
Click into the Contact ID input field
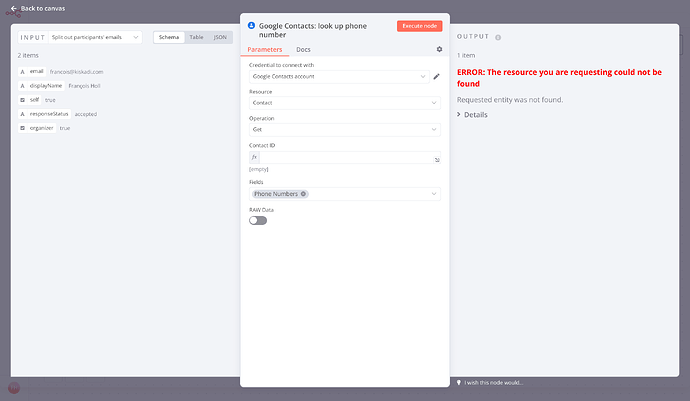[x=346, y=157]
